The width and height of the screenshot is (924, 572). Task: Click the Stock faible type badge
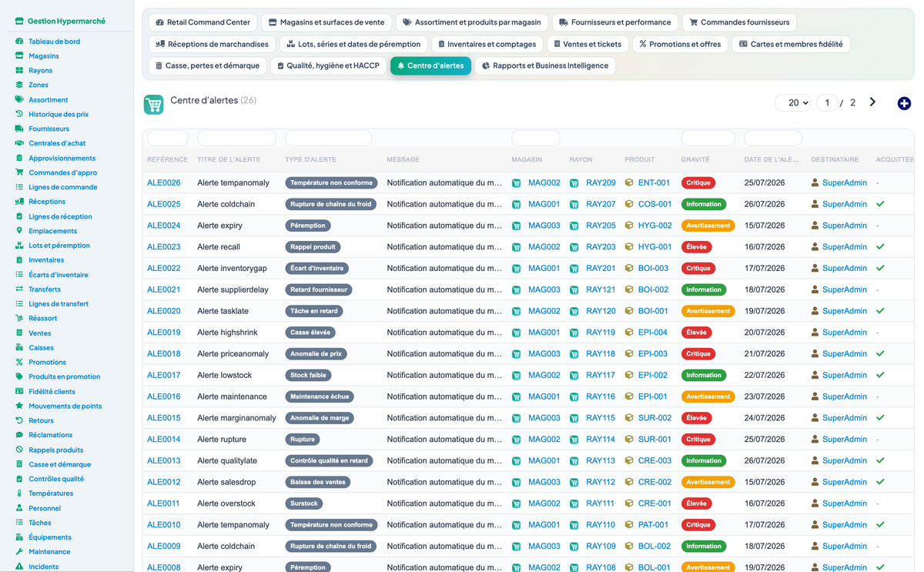click(308, 376)
